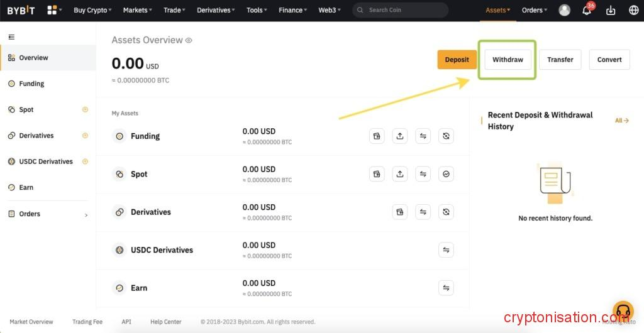Expand the Orders sidebar item
Image resolution: width=644 pixels, height=333 pixels.
pyautogui.click(x=86, y=214)
